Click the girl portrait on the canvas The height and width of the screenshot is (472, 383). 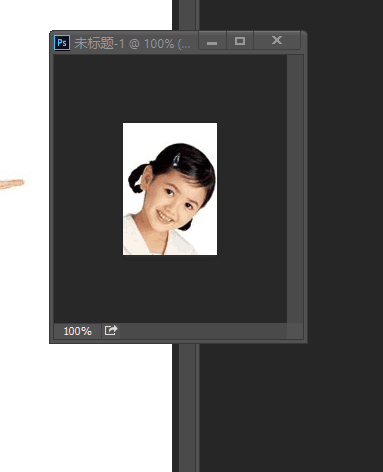[170, 189]
